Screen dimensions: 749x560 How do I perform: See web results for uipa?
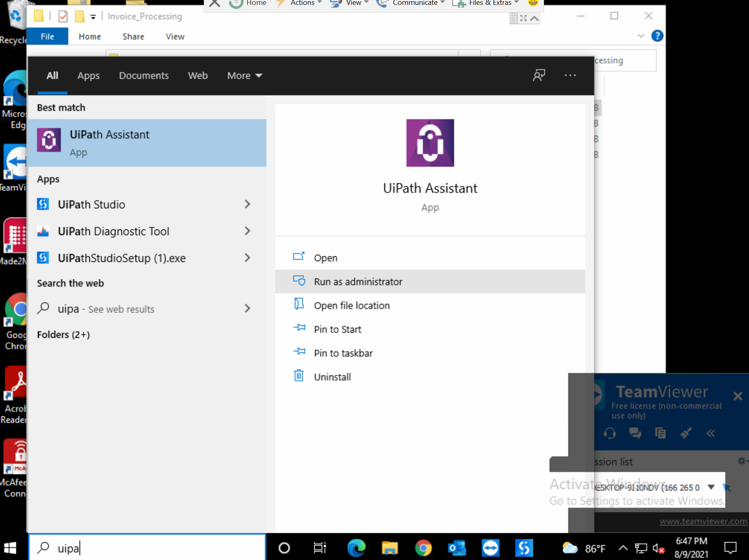(x=106, y=309)
